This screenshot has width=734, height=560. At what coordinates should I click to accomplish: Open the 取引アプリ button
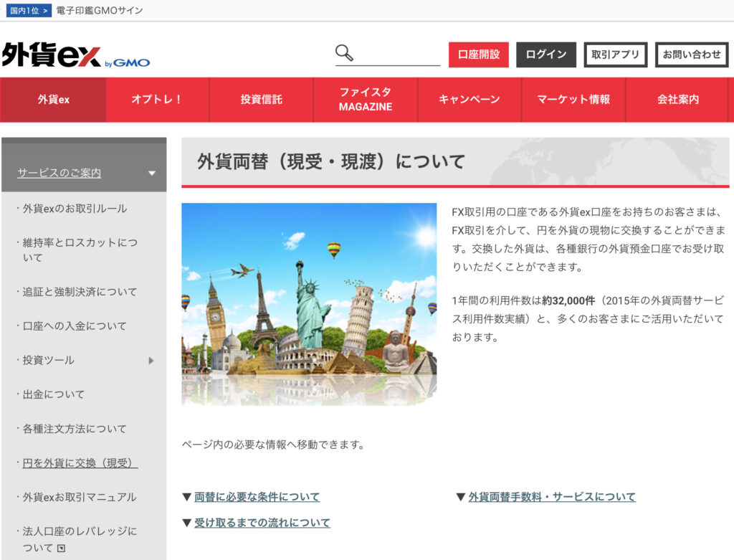[x=616, y=54]
